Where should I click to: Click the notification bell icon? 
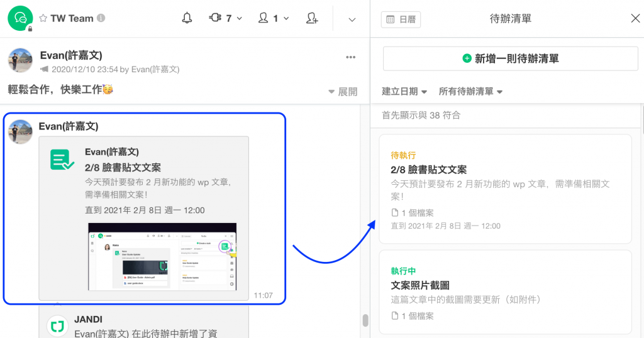[x=187, y=19]
